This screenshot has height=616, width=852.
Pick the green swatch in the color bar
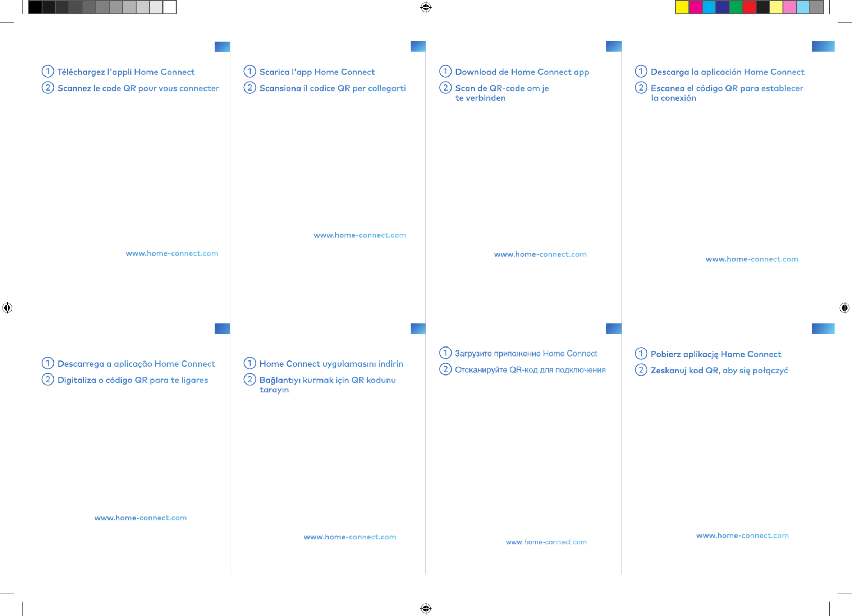pos(736,7)
